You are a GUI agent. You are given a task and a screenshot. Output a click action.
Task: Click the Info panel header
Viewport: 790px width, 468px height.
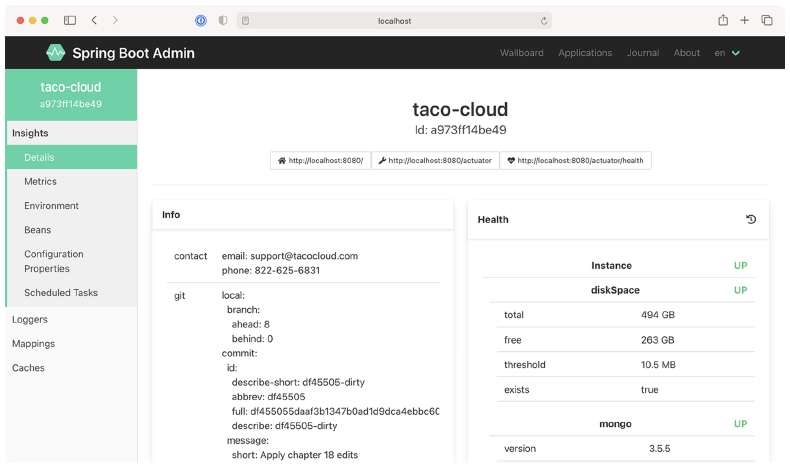[303, 215]
